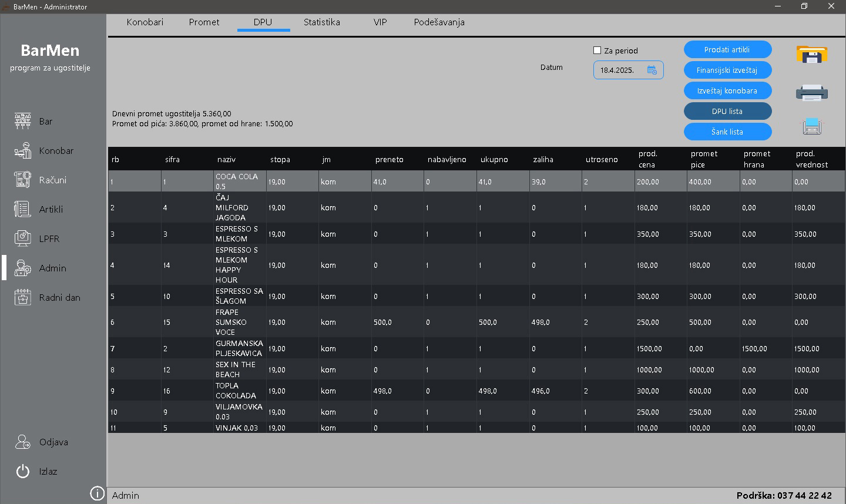Click the gray printer icon
846x504 pixels.
coord(811,92)
